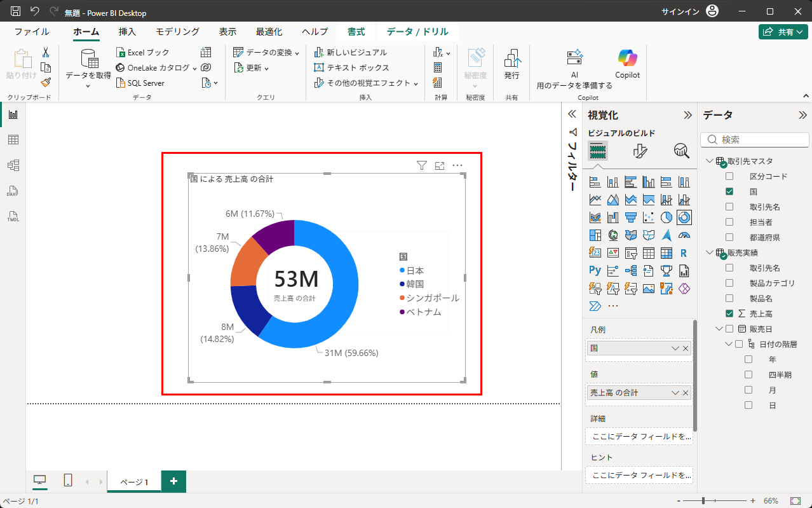
Task: Open more visuals via ellipsis icon
Action: coord(613,306)
